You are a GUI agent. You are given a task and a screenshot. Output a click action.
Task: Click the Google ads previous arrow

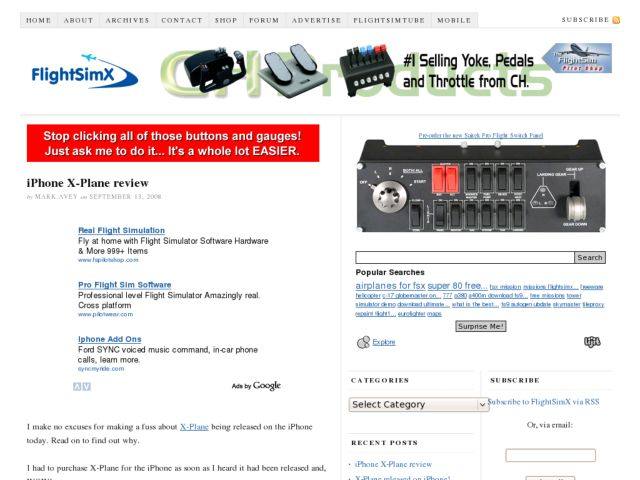point(77,386)
